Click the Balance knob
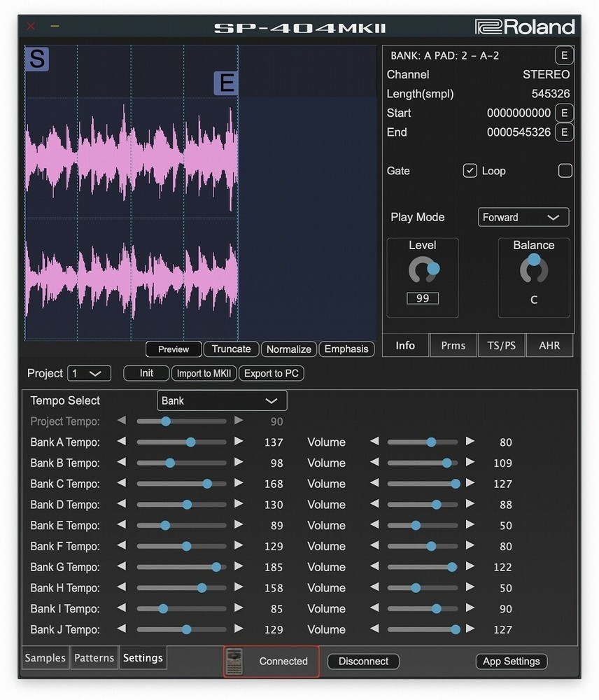Image resolution: width=599 pixels, height=700 pixels. tap(534, 269)
